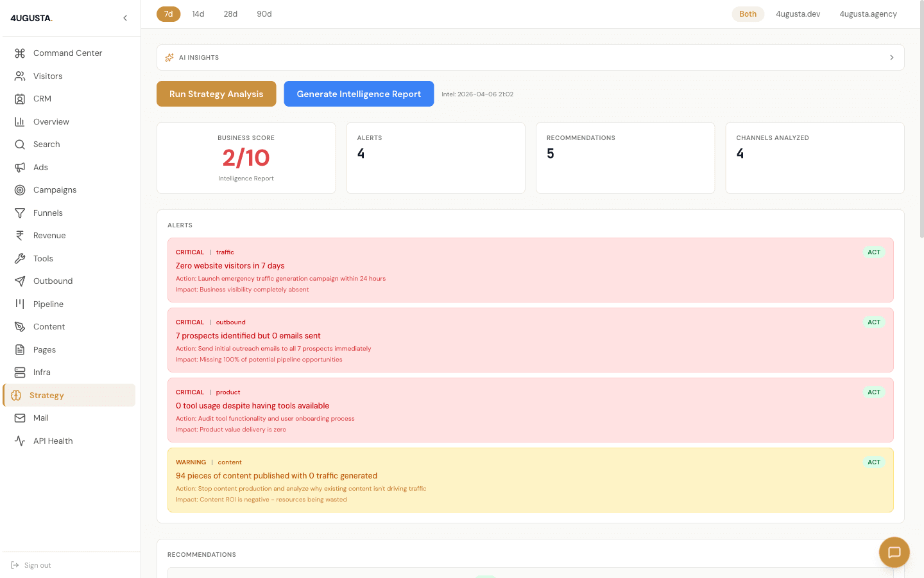
Task: Open the Command Center icon
Action: 19,53
